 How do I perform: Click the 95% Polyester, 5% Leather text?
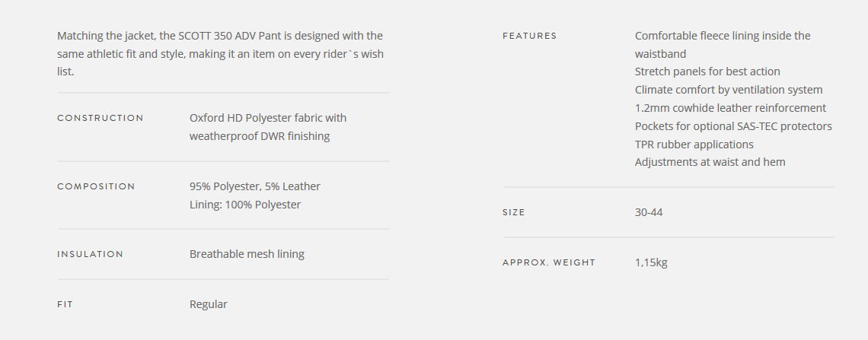[x=254, y=186]
